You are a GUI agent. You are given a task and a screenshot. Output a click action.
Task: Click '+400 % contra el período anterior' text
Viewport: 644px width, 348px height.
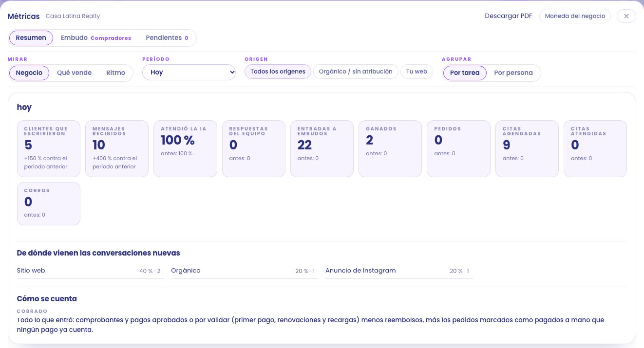tap(115, 163)
